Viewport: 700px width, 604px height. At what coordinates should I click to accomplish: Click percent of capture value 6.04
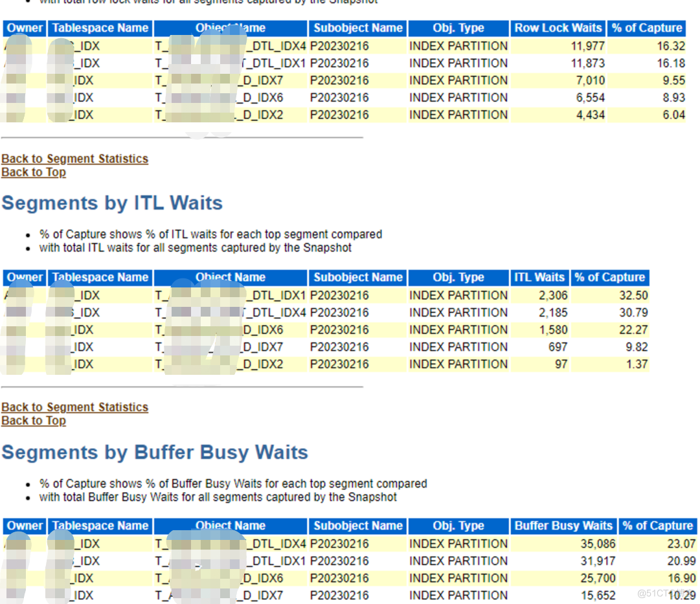[673, 115]
